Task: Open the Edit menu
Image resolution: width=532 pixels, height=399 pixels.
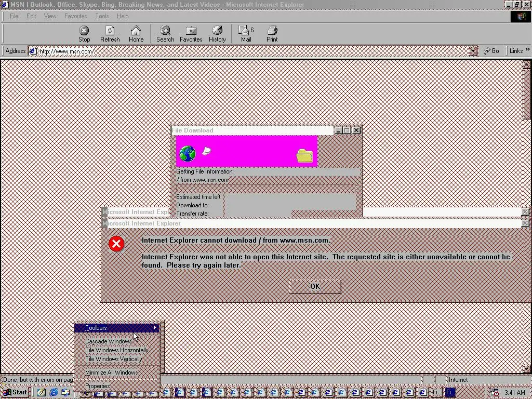Action: click(x=31, y=16)
